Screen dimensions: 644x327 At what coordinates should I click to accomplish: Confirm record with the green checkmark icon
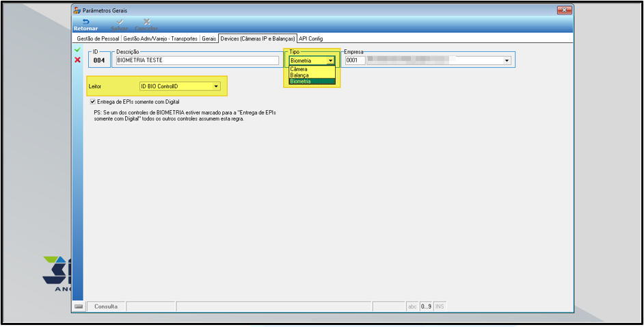77,50
